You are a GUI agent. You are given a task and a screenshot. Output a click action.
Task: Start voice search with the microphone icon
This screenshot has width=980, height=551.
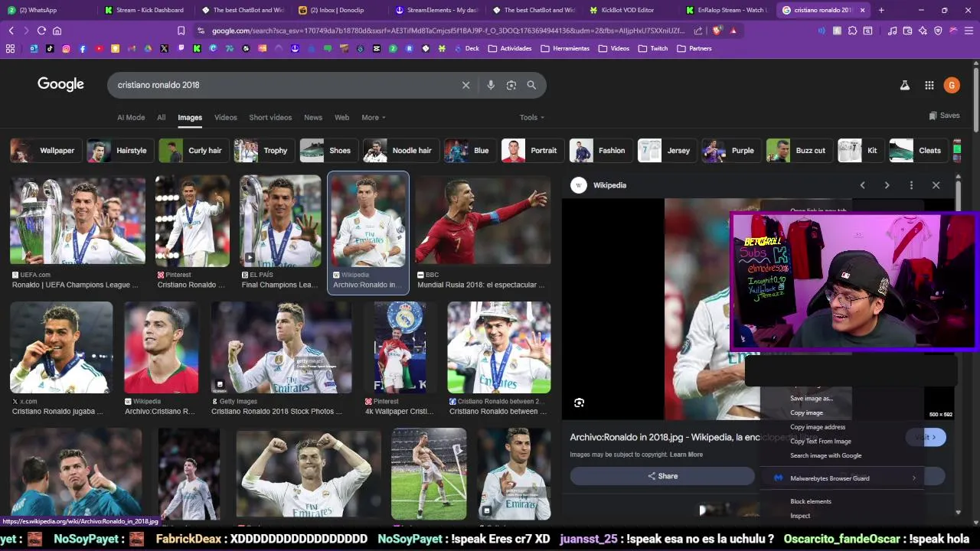(491, 85)
